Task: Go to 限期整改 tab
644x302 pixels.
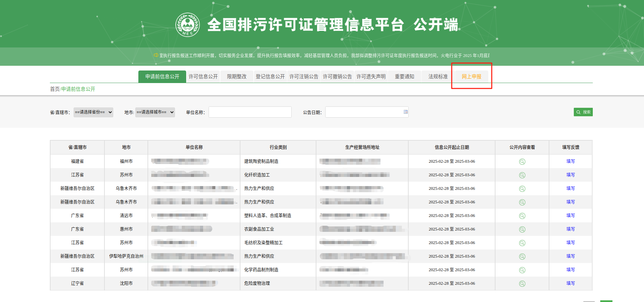Action: click(237, 77)
